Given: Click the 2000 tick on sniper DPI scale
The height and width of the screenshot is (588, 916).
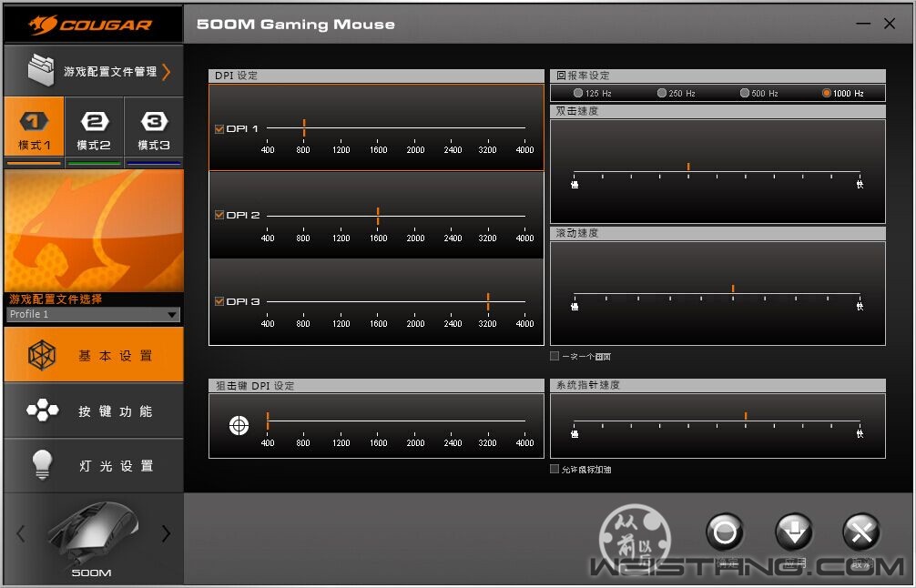Looking at the screenshot, I should click(x=415, y=442).
